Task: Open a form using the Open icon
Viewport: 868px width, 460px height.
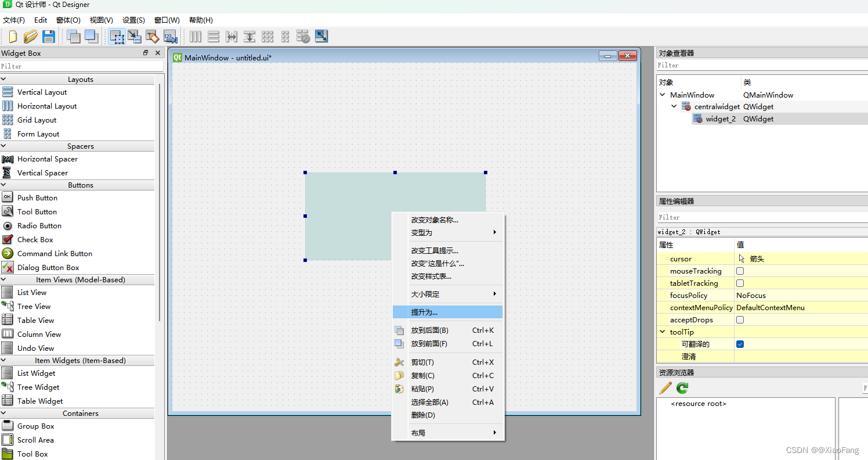Action: click(30, 36)
